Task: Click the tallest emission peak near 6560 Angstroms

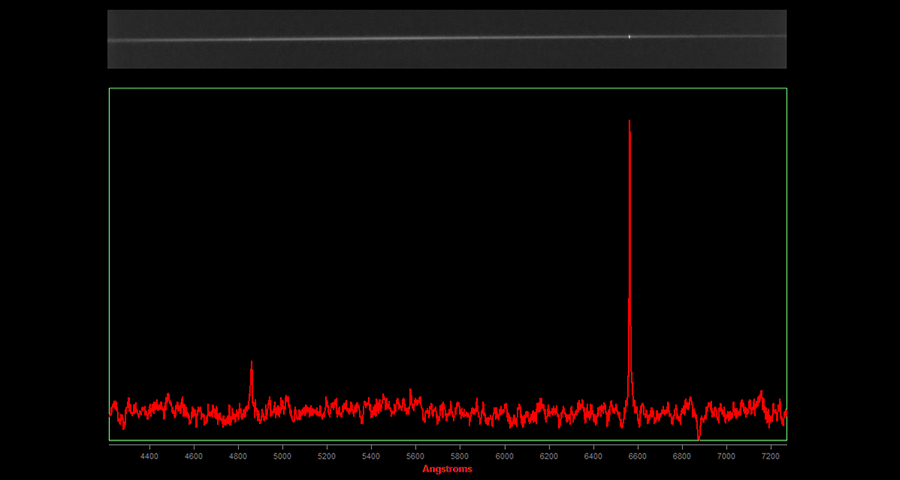Action: point(629,124)
